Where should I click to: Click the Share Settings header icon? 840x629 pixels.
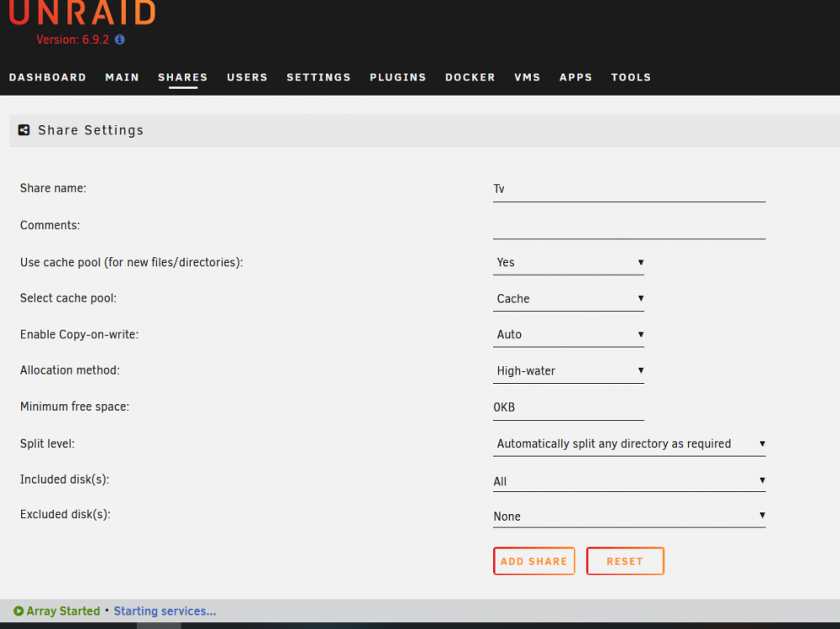(x=24, y=130)
